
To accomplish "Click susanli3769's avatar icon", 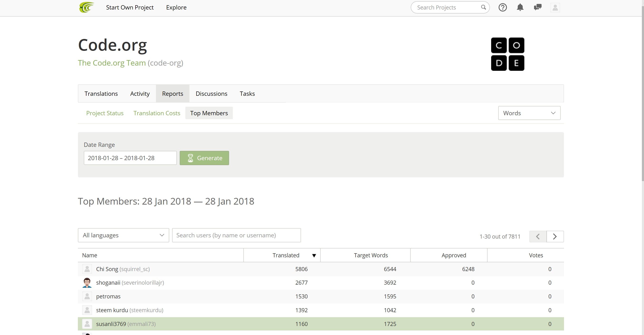I will (87, 324).
